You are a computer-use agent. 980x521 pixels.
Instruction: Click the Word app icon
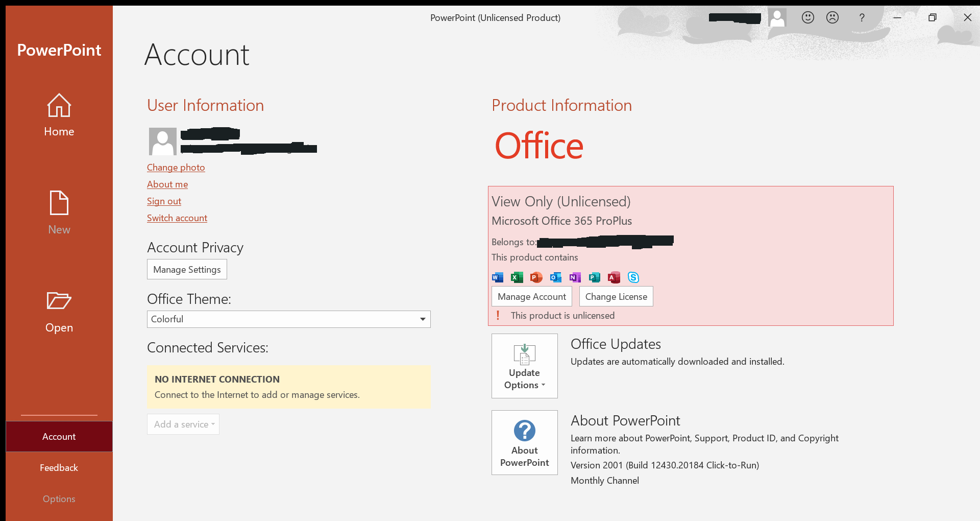[x=498, y=277]
